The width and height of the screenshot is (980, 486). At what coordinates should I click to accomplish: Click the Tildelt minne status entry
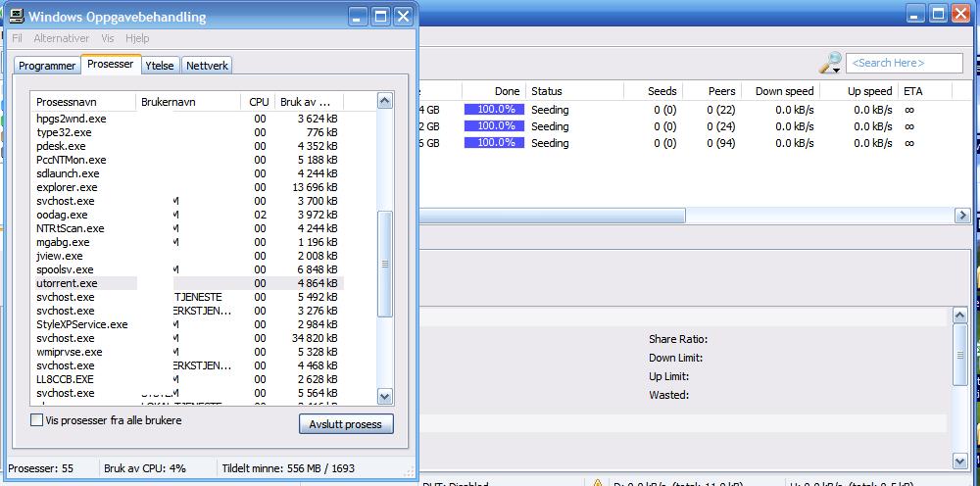(288, 468)
